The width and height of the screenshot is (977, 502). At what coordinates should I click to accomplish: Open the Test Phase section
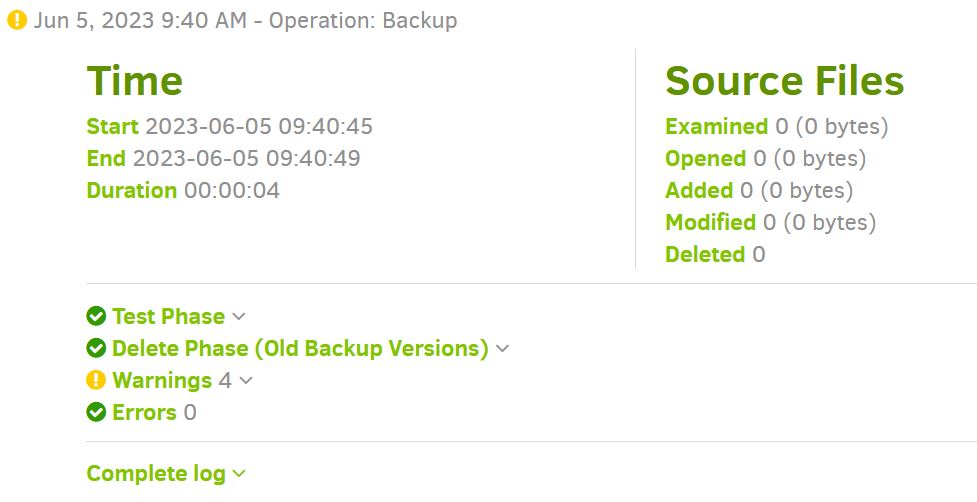[168, 317]
